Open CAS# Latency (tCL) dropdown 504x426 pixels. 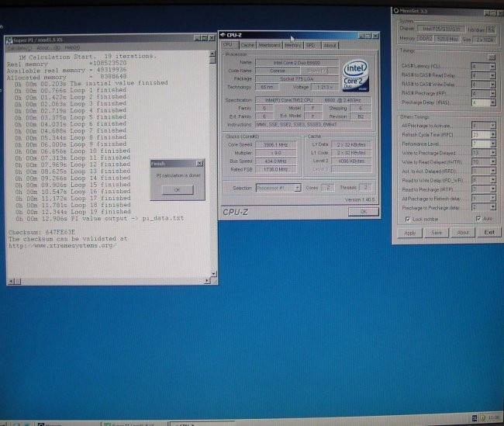tap(492, 67)
